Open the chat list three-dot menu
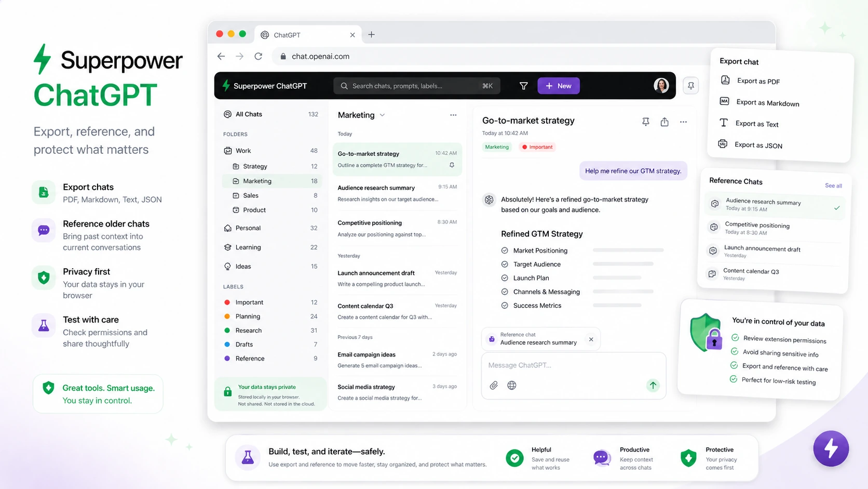Viewport: 868px width, 489px height. click(x=453, y=115)
